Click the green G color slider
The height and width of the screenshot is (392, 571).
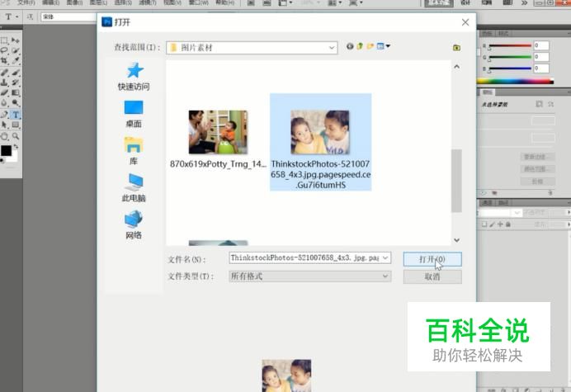click(510, 57)
